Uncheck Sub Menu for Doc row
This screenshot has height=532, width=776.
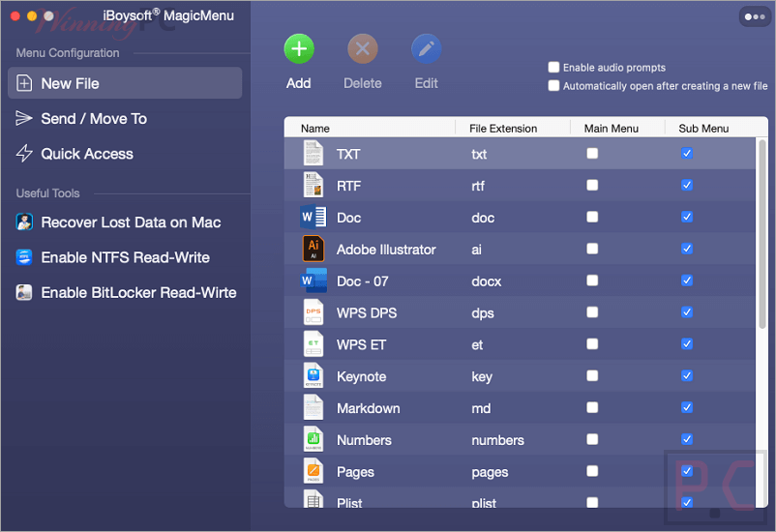pos(687,217)
